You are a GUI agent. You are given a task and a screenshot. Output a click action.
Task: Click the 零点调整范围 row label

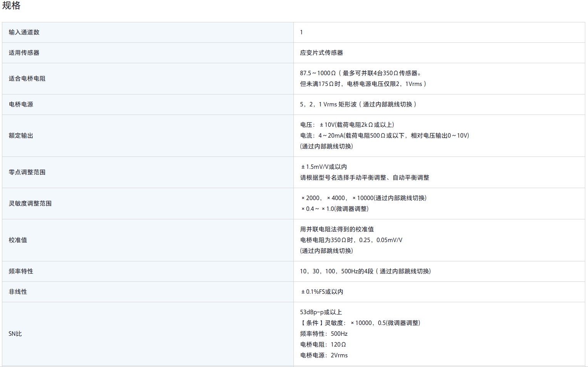[x=27, y=172]
